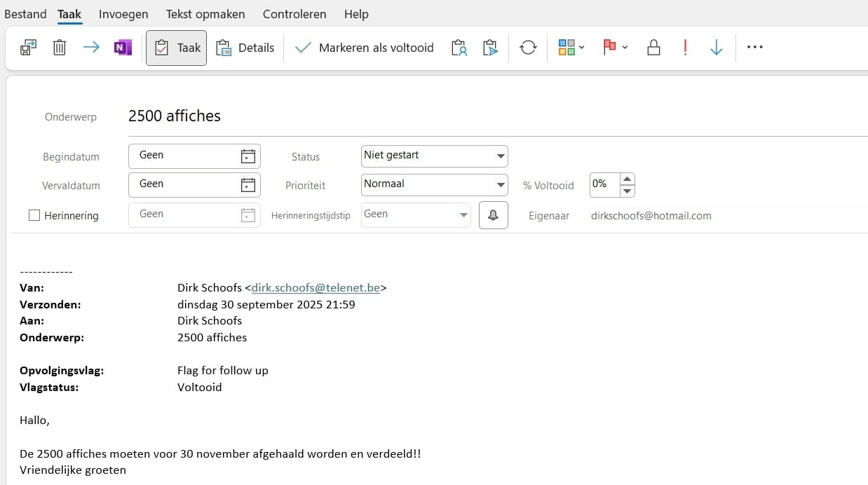Open the Controleren tab
The image size is (868, 485).
point(294,14)
